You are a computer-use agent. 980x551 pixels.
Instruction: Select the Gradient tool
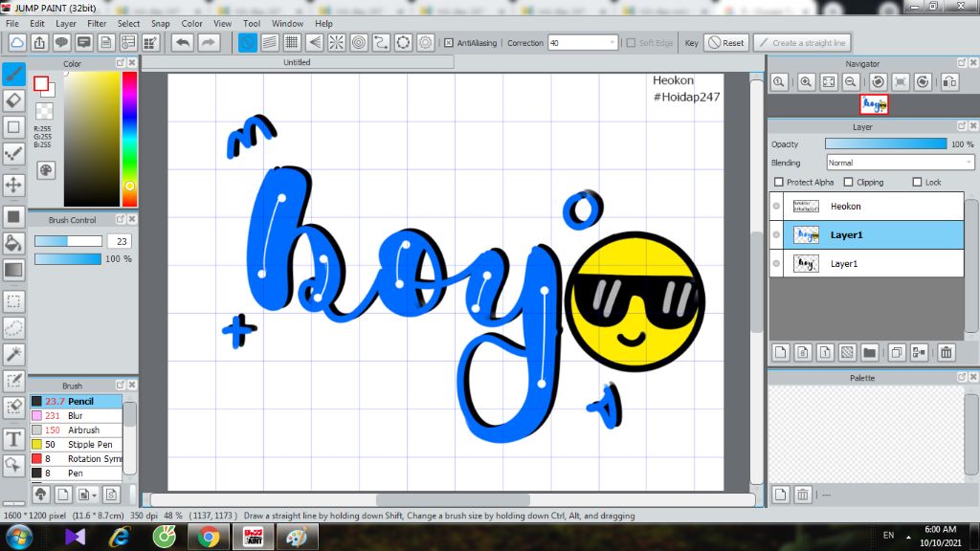[x=13, y=270]
